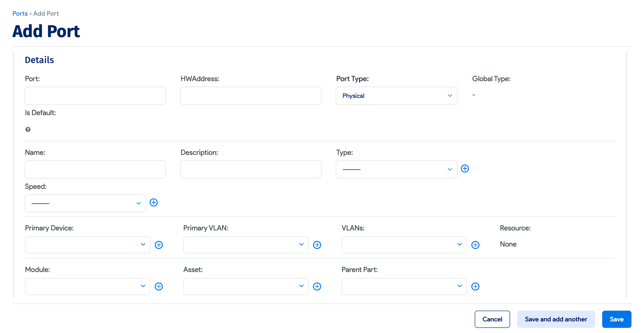The image size is (644, 333).
Task: Click plus icon beside Parent Part
Action: point(475,286)
